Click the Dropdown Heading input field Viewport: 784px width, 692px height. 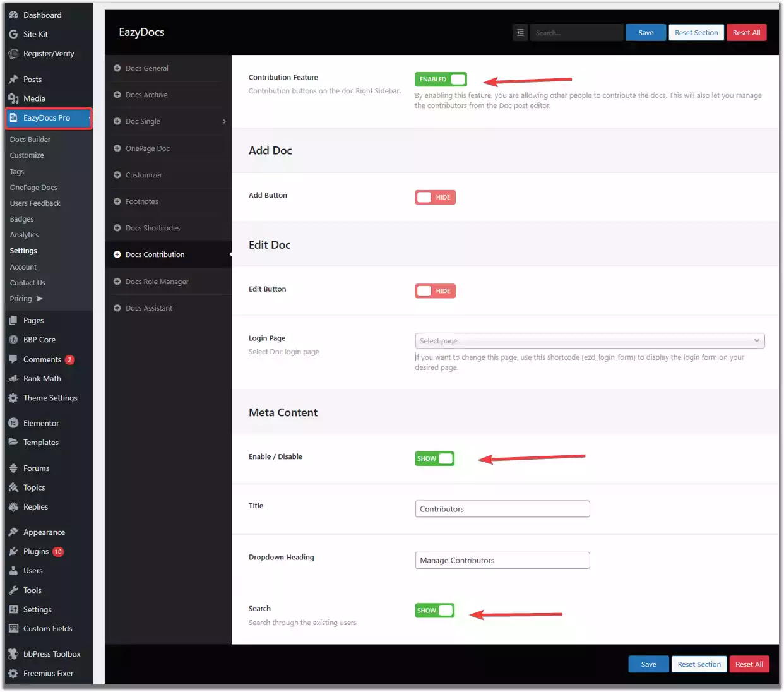point(502,560)
